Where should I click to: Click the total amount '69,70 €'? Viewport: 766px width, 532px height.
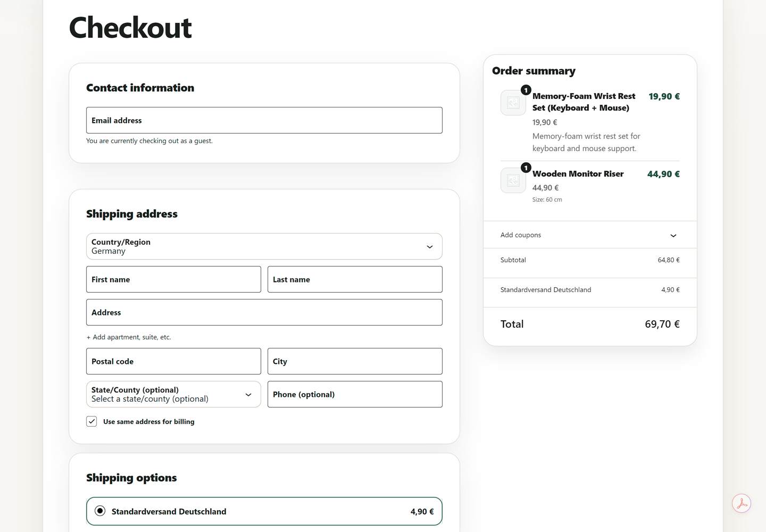click(662, 324)
